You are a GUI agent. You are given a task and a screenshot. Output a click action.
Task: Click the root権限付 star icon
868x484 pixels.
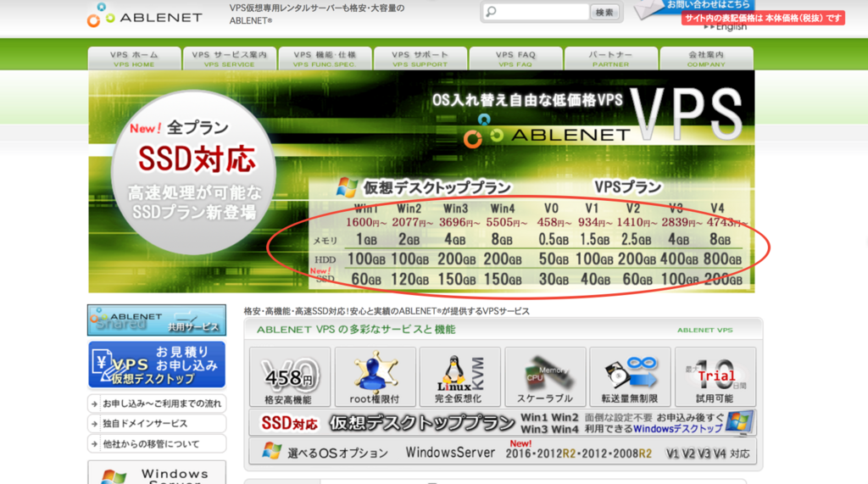[x=375, y=377]
